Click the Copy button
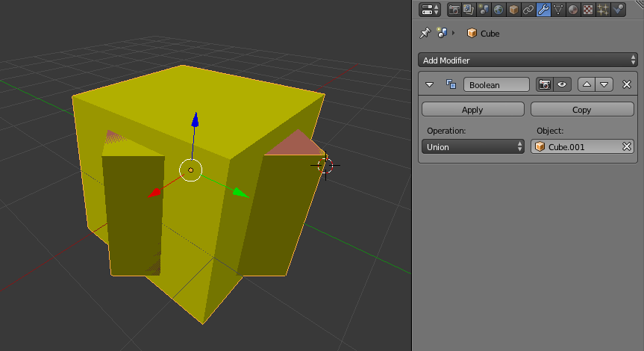Screen dimensions: 644x351 point(582,109)
